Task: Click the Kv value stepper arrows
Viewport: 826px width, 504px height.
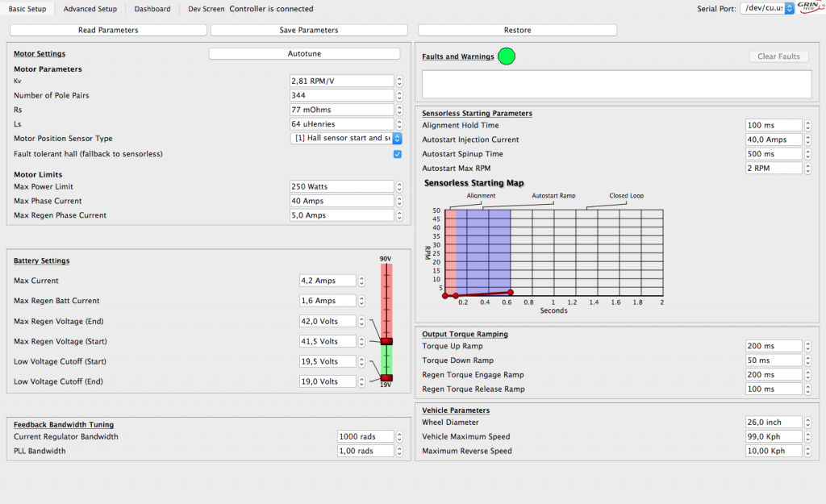Action: [399, 81]
